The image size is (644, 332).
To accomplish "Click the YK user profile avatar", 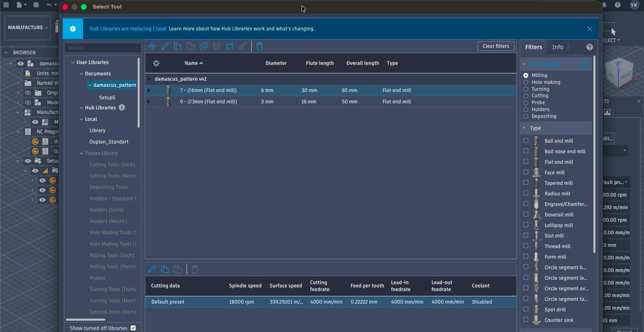I will tap(634, 5).
